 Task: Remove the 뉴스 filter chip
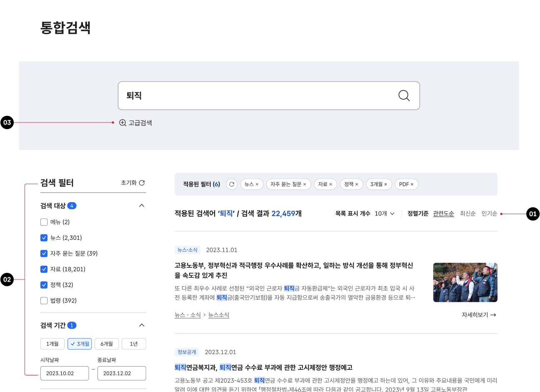[x=257, y=185]
